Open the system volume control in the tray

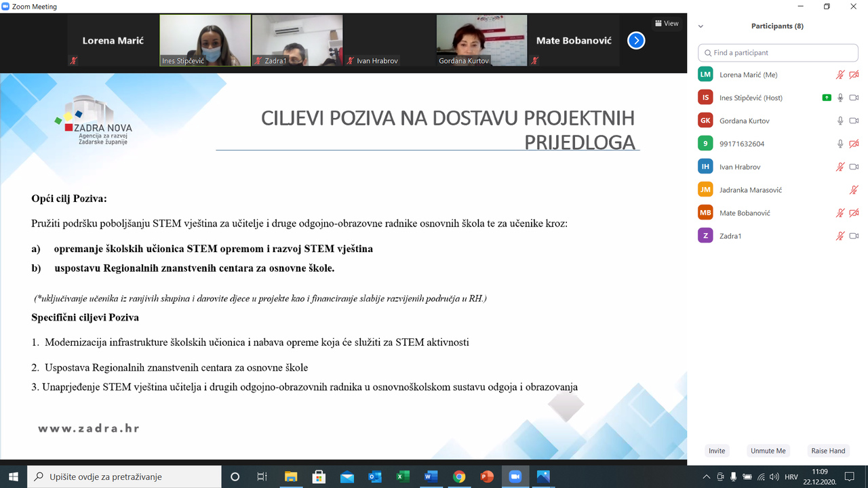pos(774,477)
